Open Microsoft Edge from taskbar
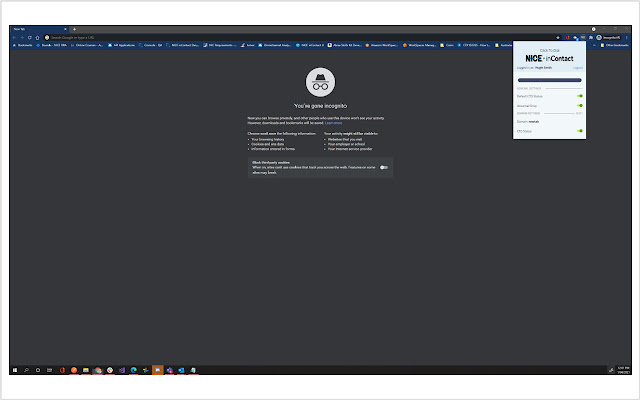This screenshot has width=640, height=400. pyautogui.click(x=133, y=370)
